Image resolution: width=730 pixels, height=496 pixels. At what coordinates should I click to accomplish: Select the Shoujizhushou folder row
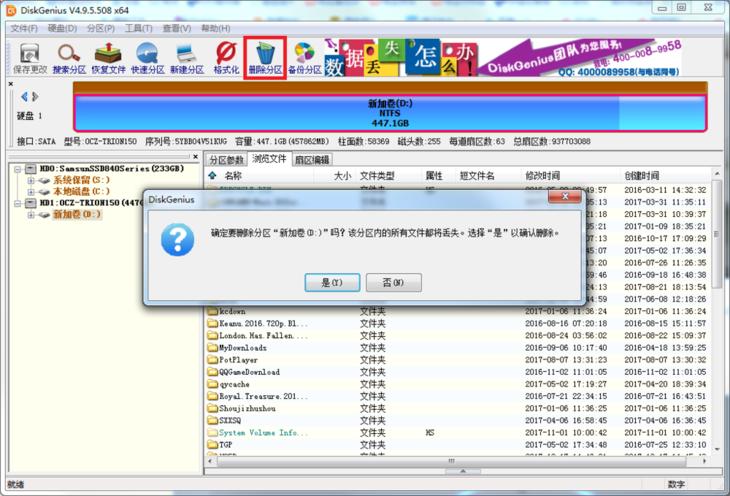pos(458,408)
